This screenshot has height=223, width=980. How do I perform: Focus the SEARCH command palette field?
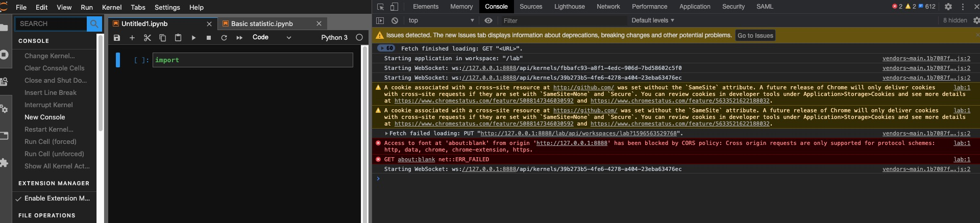tap(51, 23)
